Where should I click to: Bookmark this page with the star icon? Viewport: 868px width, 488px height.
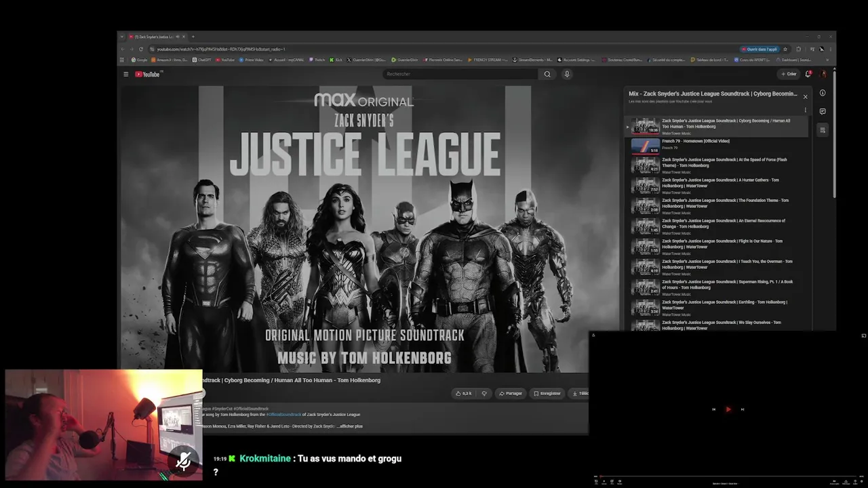[785, 49]
